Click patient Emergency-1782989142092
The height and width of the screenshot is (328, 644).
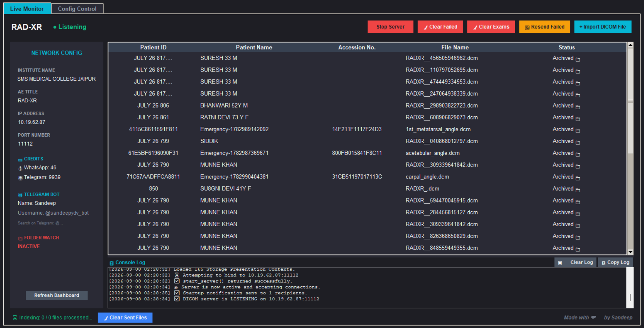(x=234, y=129)
